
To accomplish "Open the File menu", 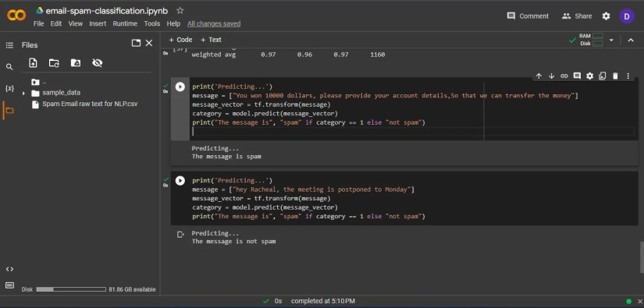I will click(38, 24).
